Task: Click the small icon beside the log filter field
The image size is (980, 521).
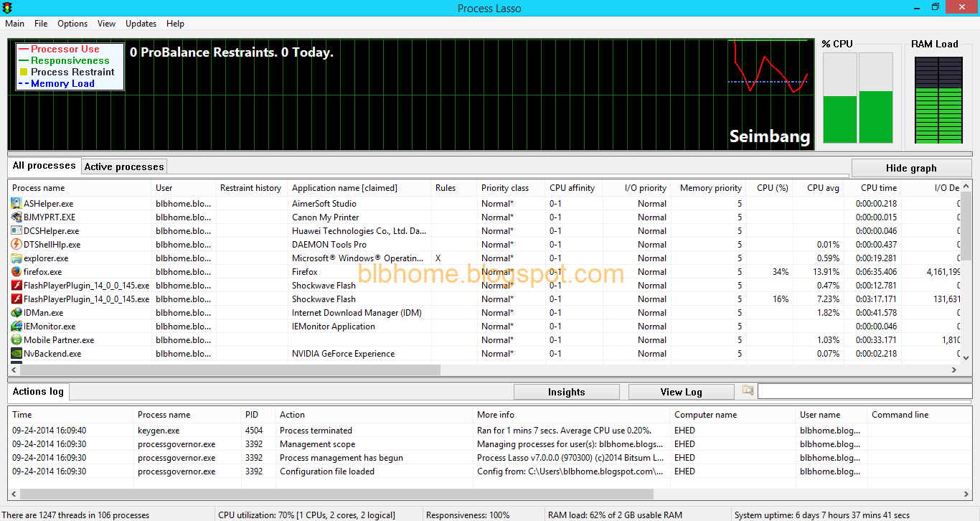Action: [748, 390]
